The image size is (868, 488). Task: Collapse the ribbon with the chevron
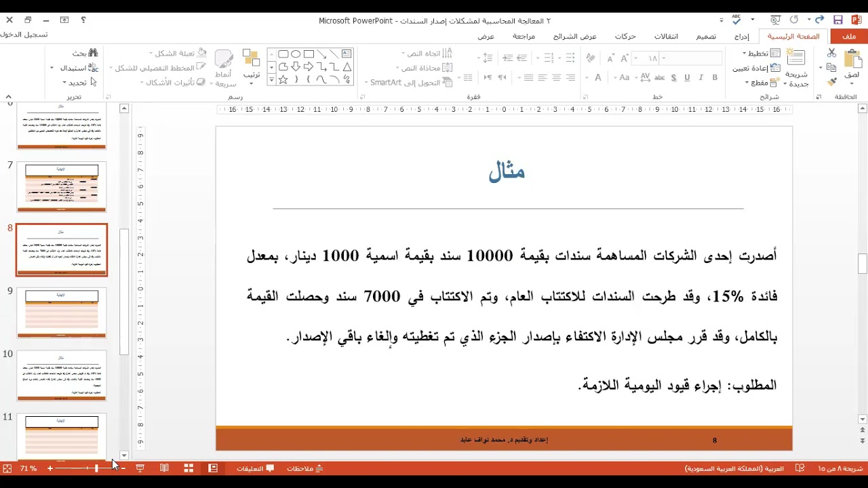(8, 97)
